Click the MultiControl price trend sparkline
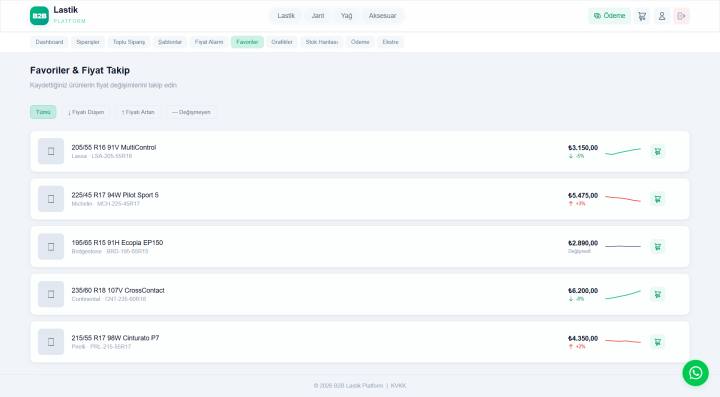 point(623,151)
